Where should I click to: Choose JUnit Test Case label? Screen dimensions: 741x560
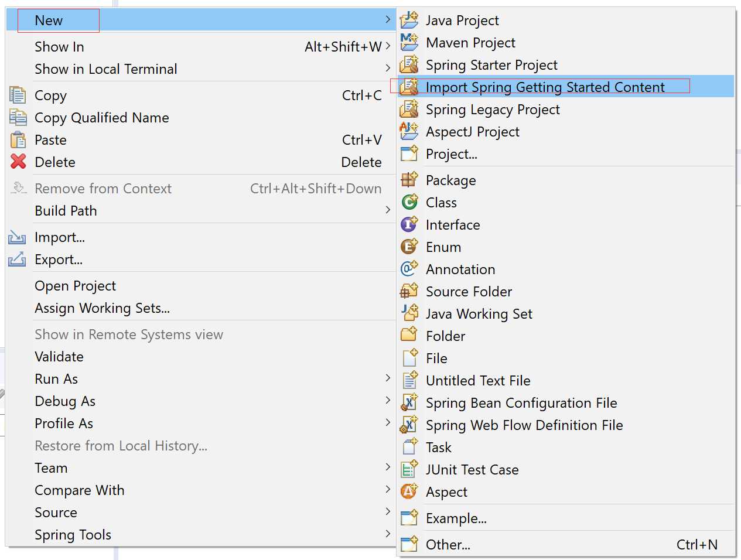pos(472,470)
